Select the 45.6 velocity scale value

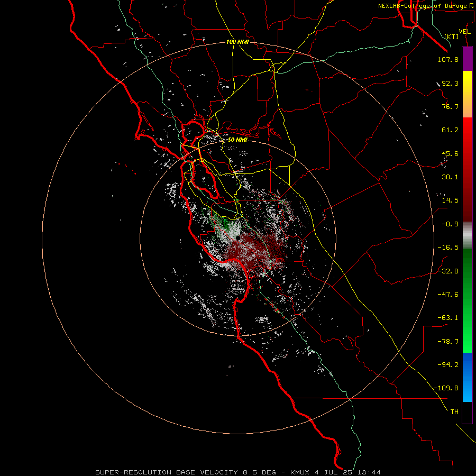(450, 153)
